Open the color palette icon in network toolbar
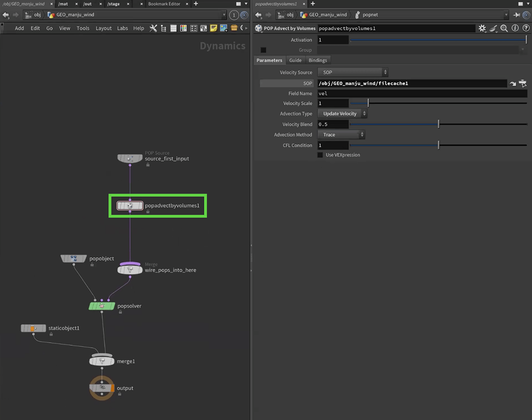This screenshot has height=420, width=532. coord(183,28)
